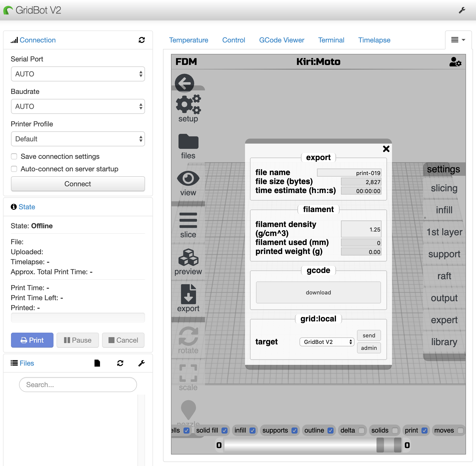Enable Save connection settings checkbox
This screenshot has width=476, height=466.
[14, 156]
